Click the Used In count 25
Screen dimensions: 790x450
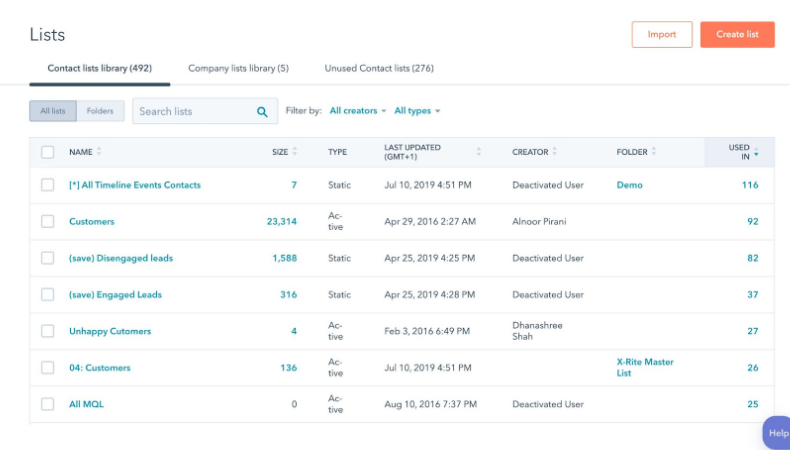[753, 404]
